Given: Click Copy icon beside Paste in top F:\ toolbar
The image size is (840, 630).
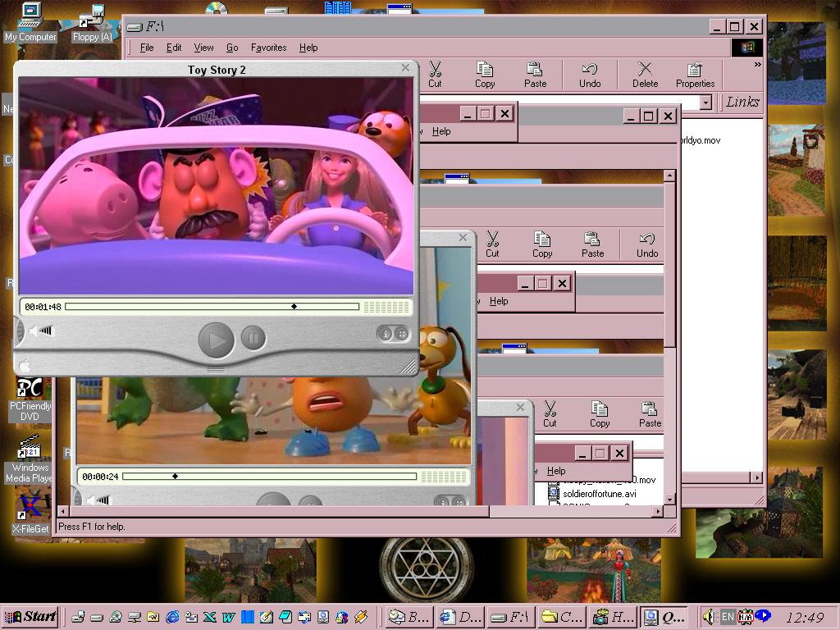Looking at the screenshot, I should 485,75.
